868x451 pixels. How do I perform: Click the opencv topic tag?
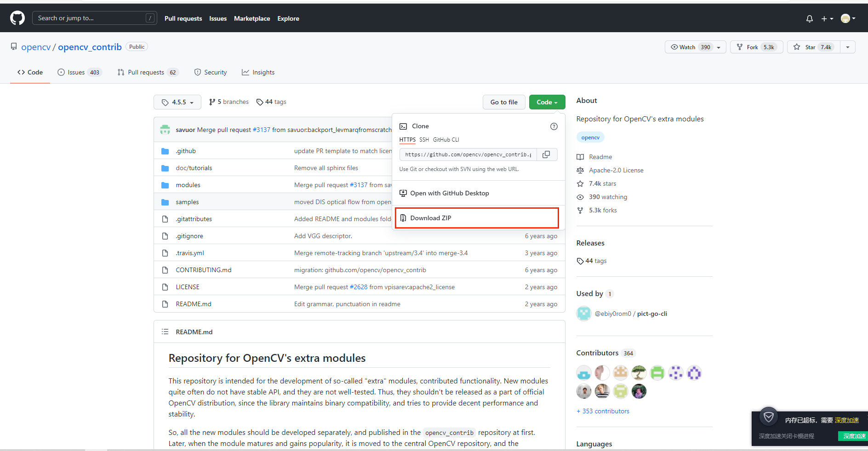(590, 137)
